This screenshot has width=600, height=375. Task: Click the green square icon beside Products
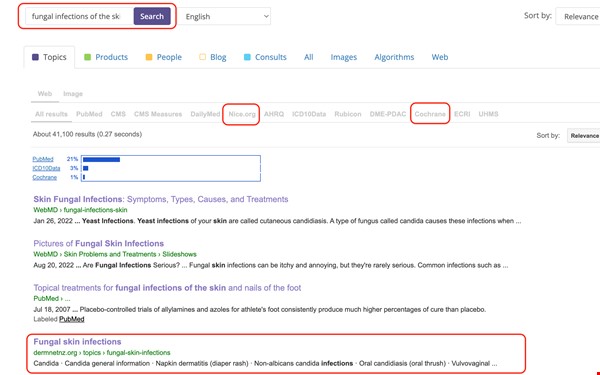tap(87, 57)
